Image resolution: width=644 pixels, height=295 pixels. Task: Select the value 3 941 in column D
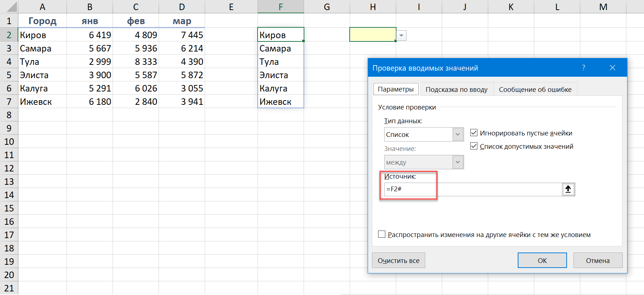(x=182, y=102)
